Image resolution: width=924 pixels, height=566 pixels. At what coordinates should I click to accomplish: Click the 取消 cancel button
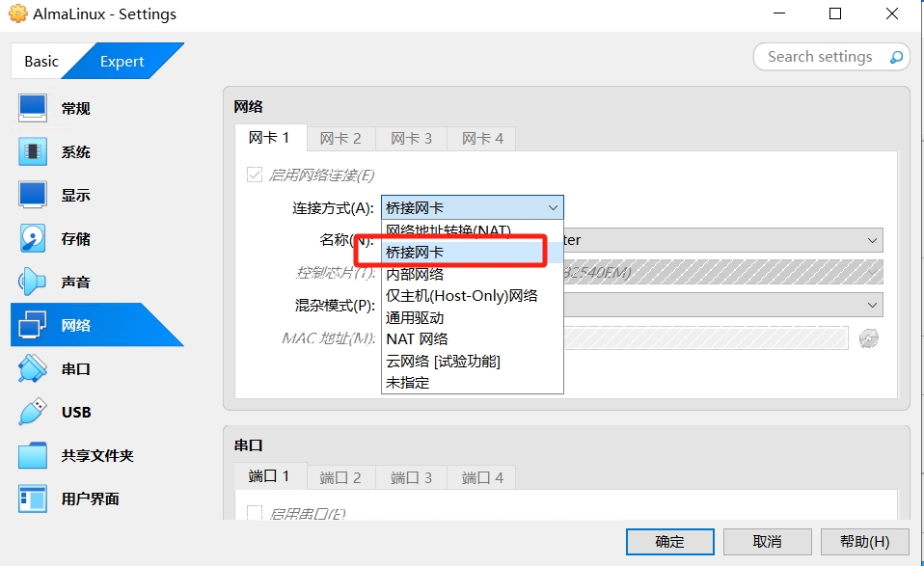(x=767, y=541)
